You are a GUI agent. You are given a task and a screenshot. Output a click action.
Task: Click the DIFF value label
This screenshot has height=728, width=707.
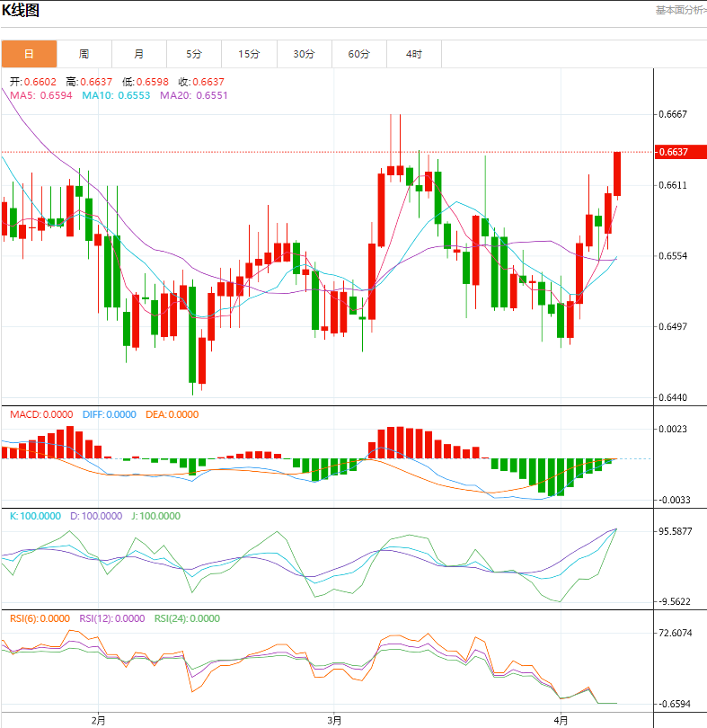click(109, 414)
